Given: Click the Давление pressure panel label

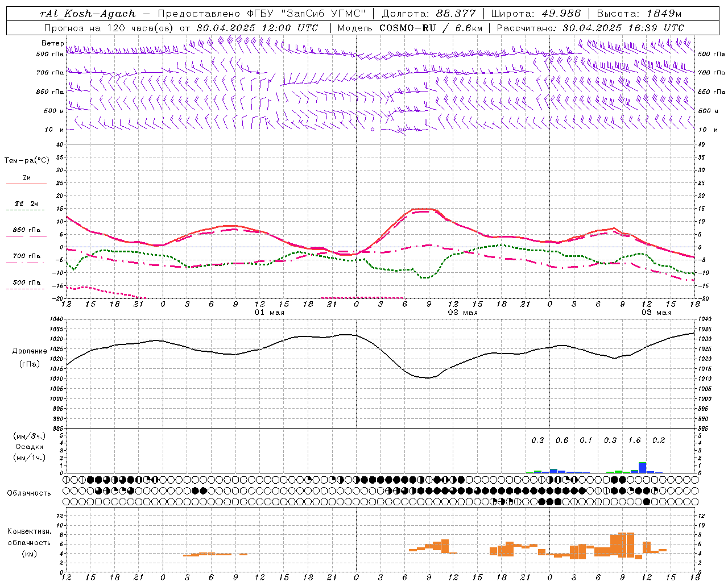Looking at the screenshot, I should (x=29, y=351).
